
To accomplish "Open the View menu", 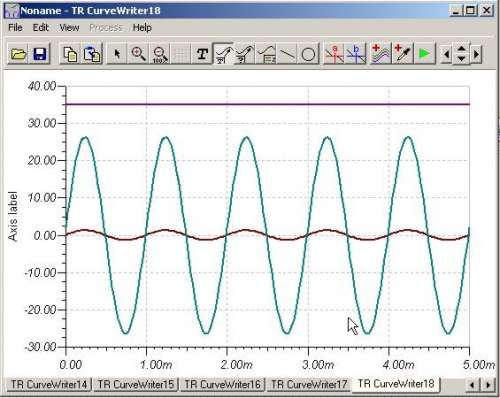I will pos(69,28).
